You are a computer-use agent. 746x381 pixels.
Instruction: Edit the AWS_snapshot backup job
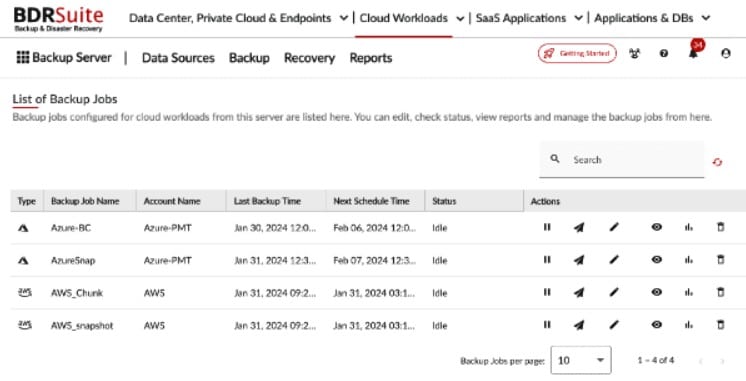[x=614, y=325]
